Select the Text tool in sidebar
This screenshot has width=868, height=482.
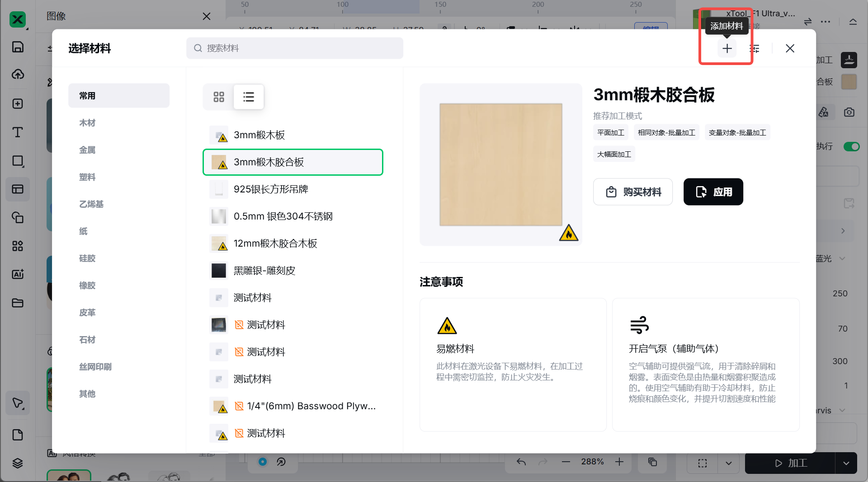18,132
